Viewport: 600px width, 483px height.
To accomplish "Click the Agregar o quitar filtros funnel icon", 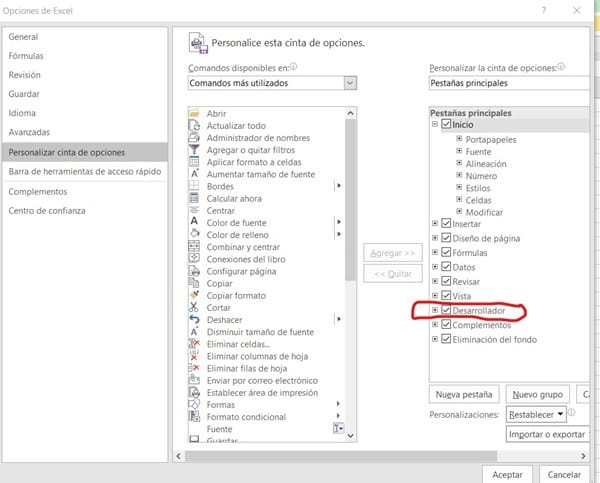I will pyautogui.click(x=194, y=150).
